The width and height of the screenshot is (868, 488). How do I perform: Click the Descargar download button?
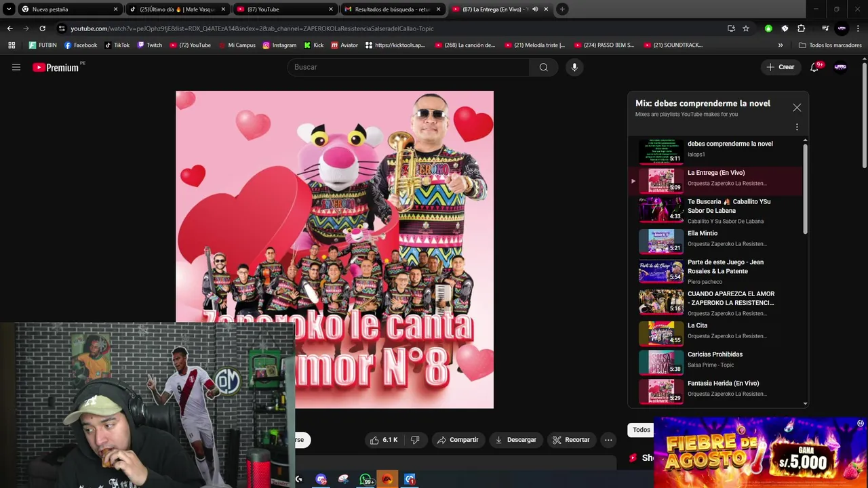(x=516, y=440)
